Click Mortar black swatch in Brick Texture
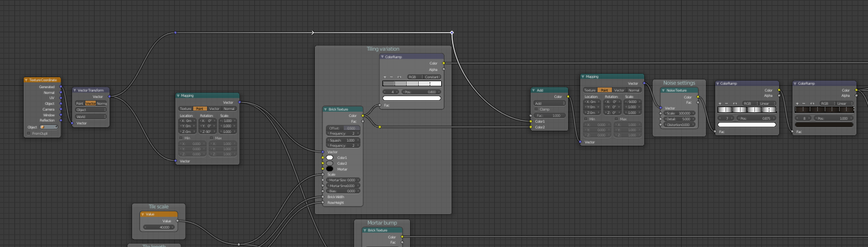The width and height of the screenshot is (868, 247). [330, 169]
